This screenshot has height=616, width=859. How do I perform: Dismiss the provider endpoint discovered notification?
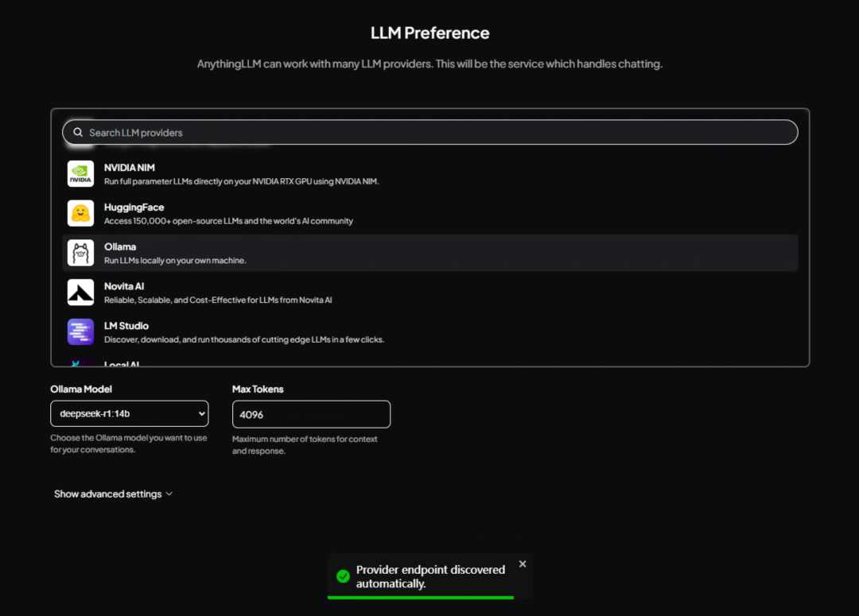tap(523, 564)
